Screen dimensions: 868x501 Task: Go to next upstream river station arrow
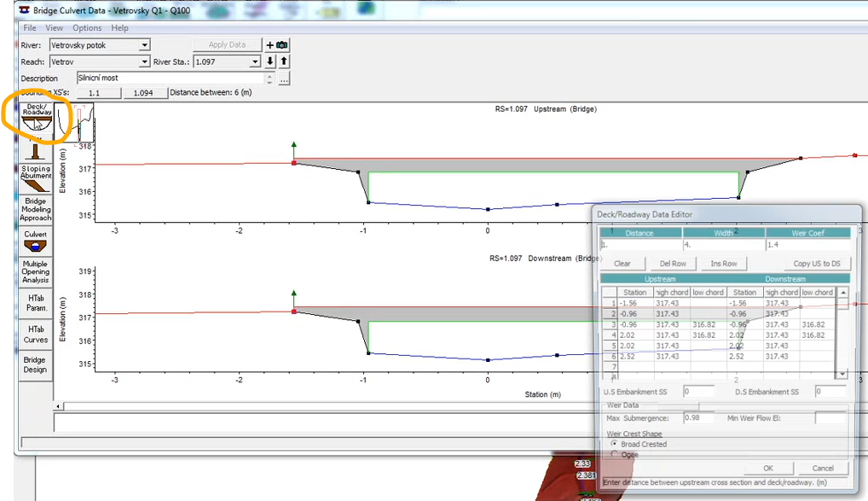click(284, 61)
